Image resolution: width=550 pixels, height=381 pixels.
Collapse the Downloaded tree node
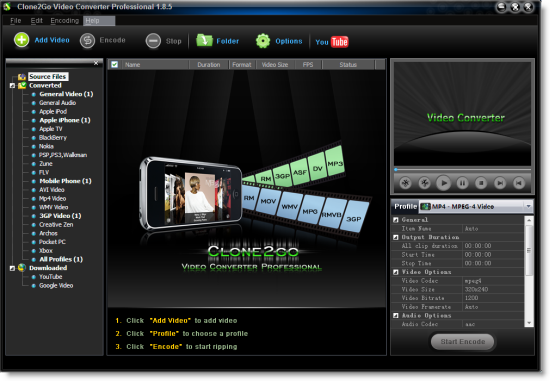[x=12, y=268]
